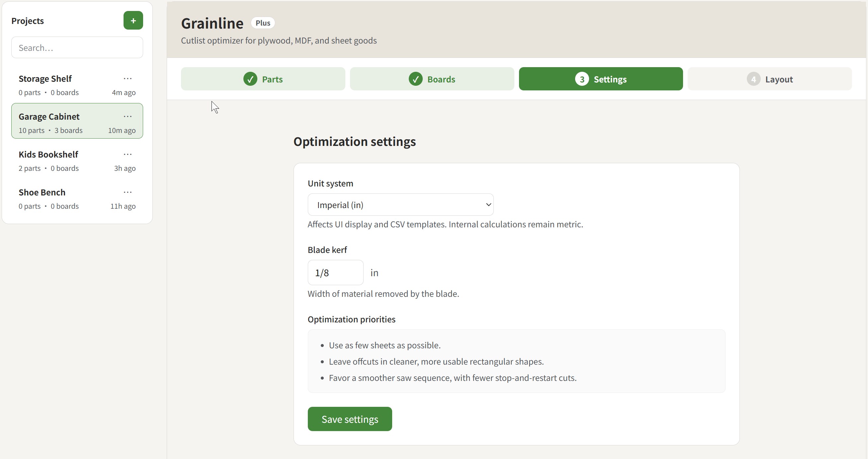Click the Save settings button
Screen dimensions: 868x459
tap(349, 419)
